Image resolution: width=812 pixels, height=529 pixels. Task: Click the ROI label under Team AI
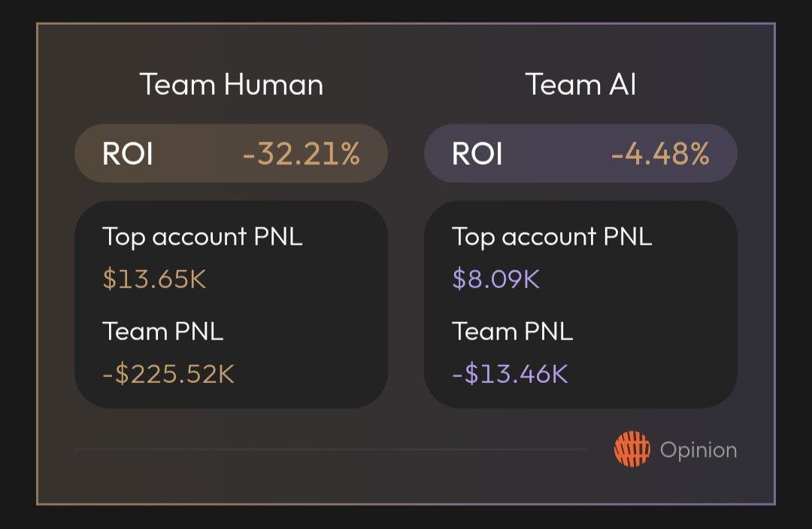[x=477, y=154]
